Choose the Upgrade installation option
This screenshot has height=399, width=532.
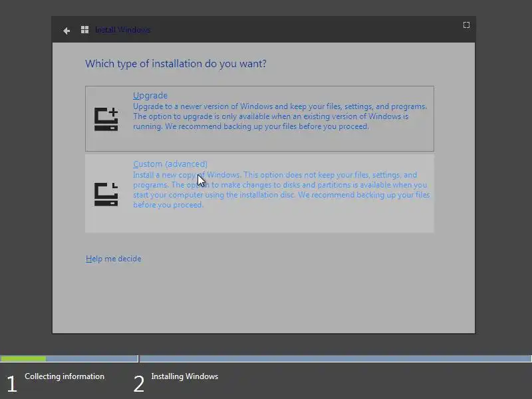coord(259,118)
